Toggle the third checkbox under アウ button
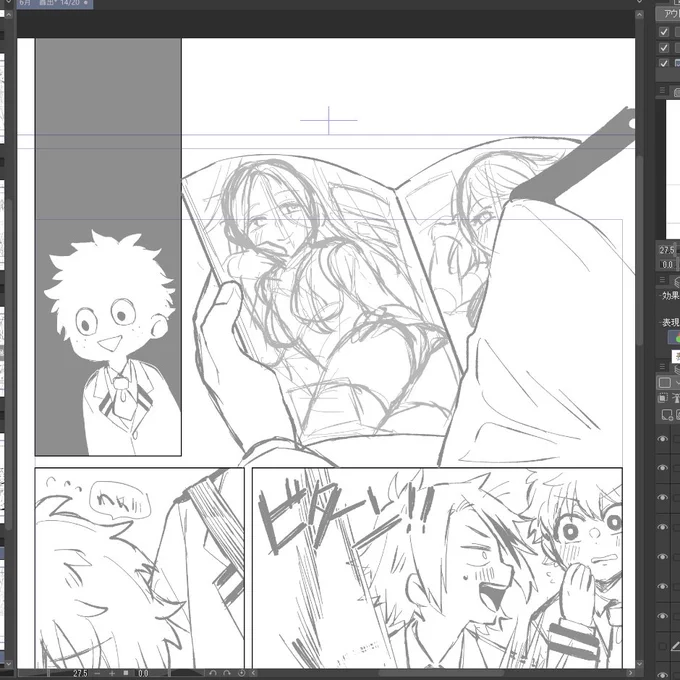This screenshot has width=680, height=680. (x=664, y=63)
